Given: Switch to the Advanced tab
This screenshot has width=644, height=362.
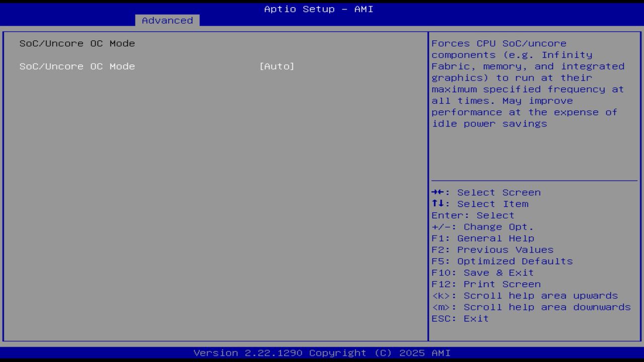Looking at the screenshot, I should 167,20.
